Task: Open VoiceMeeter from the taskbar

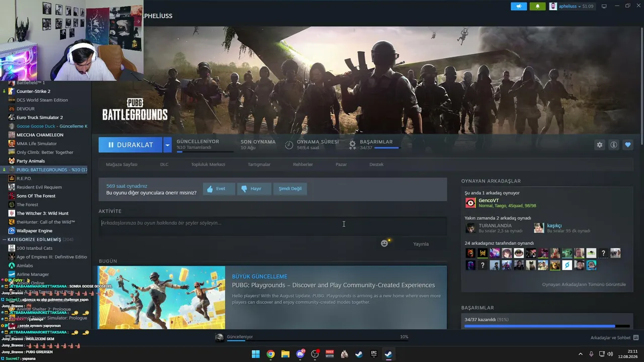Action: (x=330, y=354)
